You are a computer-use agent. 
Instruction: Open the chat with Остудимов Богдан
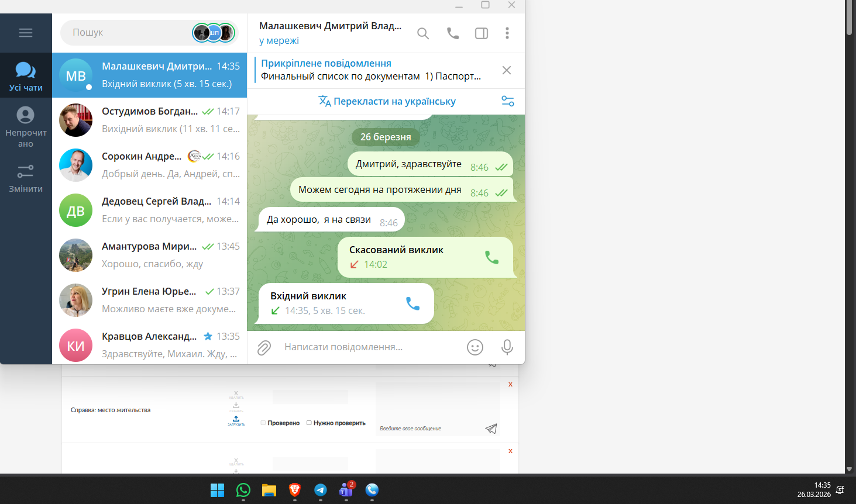(150, 120)
